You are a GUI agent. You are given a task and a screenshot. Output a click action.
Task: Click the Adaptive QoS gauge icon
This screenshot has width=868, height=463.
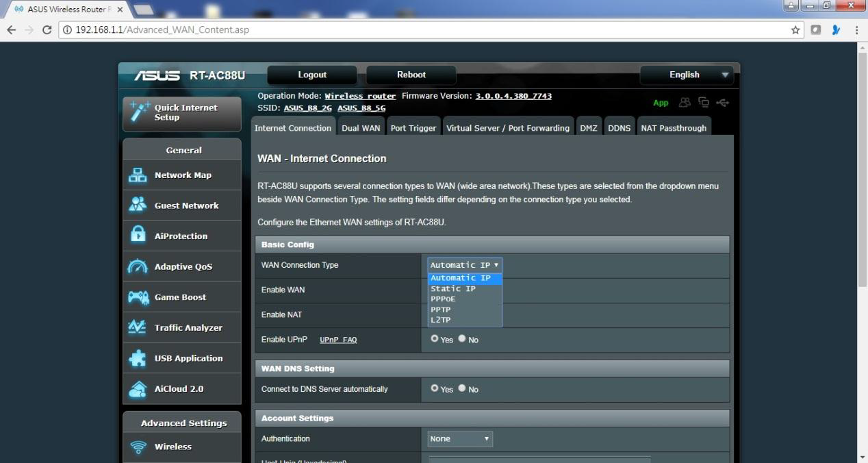(x=138, y=266)
